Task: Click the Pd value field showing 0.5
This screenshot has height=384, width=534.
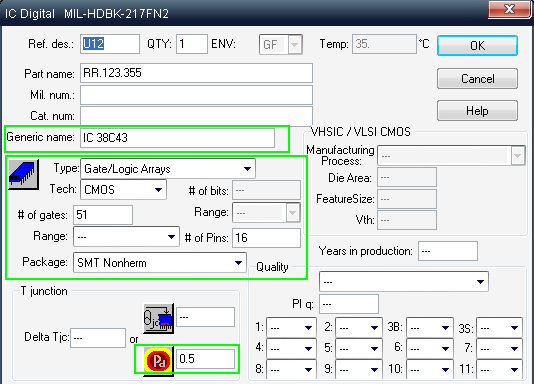Action: coord(205,359)
